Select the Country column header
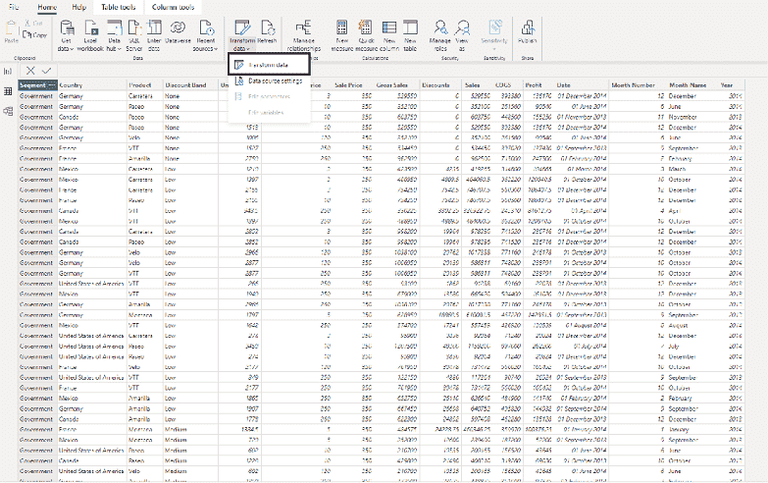768x483 pixels. coord(72,85)
